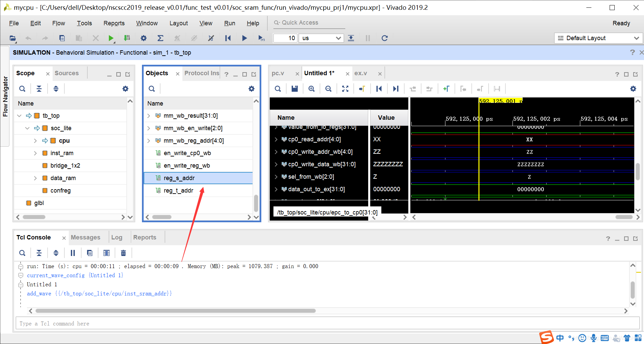
Task: Click the Sogou input method tray icon
Action: click(x=546, y=337)
